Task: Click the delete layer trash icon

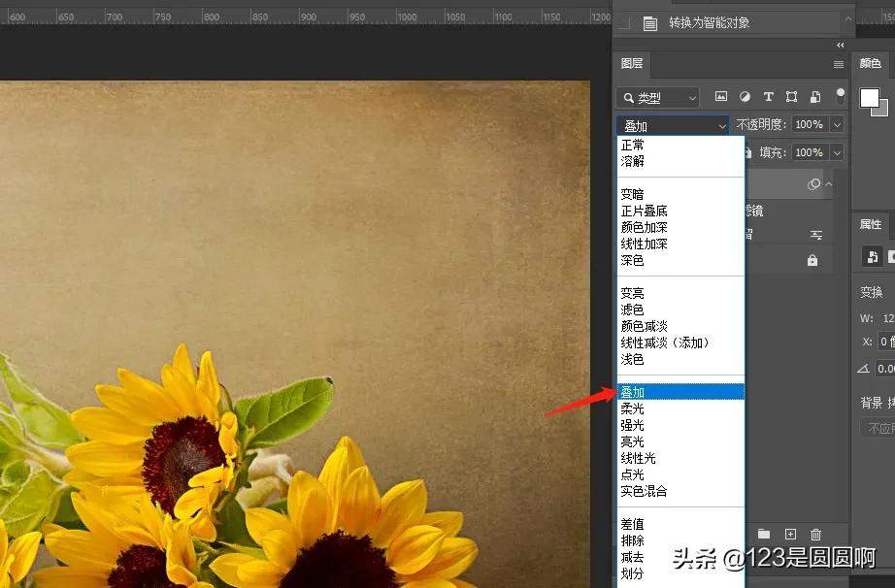Action: tap(815, 535)
